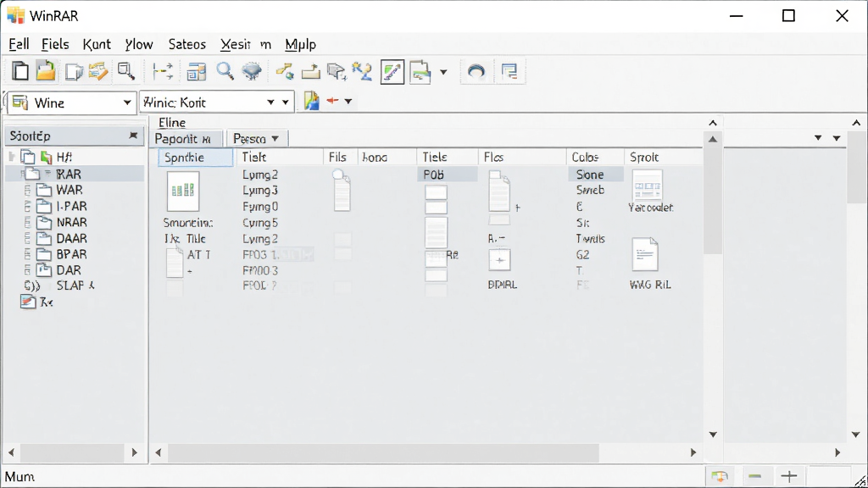Click the document with green picture icon
The width and height of the screenshot is (868, 488).
[x=420, y=72]
